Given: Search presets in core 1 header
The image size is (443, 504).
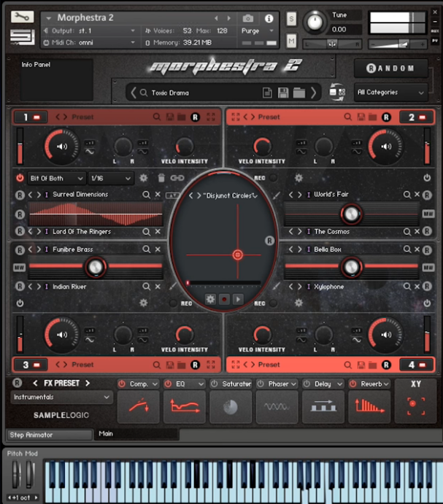Looking at the screenshot, I should pyautogui.click(x=157, y=117).
